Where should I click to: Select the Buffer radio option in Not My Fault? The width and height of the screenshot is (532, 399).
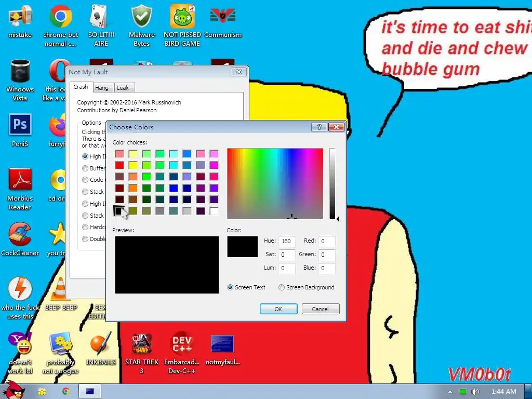pyautogui.click(x=85, y=168)
